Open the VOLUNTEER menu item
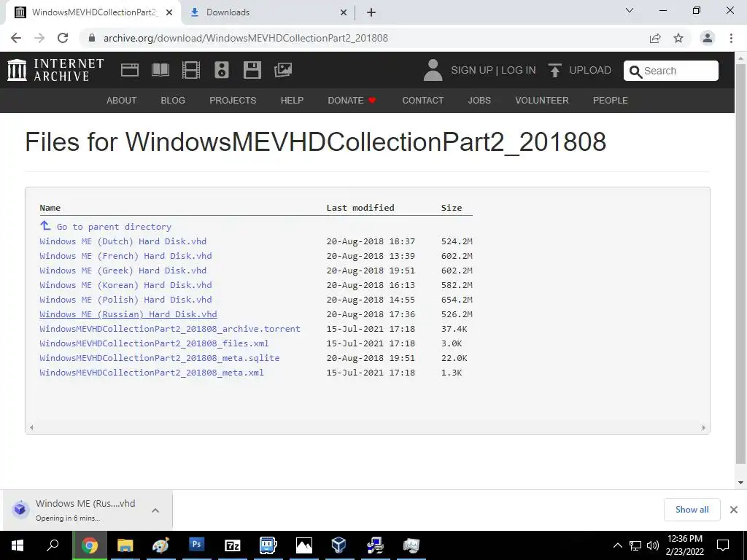The height and width of the screenshot is (560, 747). click(542, 101)
